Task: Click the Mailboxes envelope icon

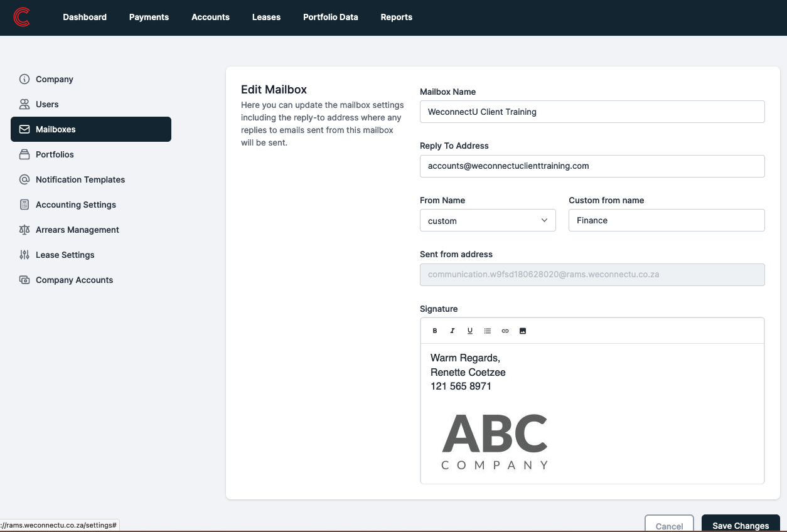Action: click(x=24, y=129)
